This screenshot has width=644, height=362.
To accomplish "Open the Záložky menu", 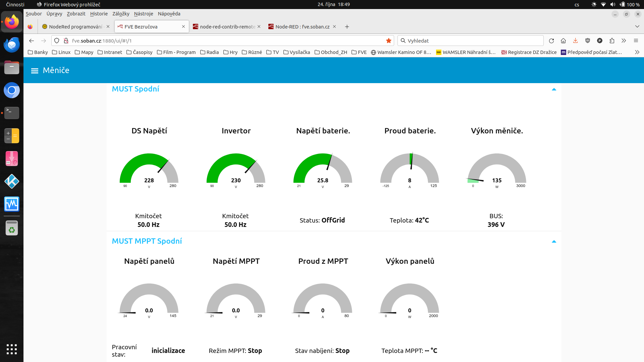I will click(x=121, y=14).
